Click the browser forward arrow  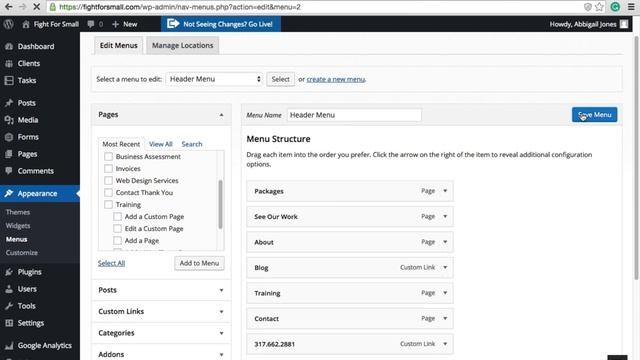(x=22, y=7)
